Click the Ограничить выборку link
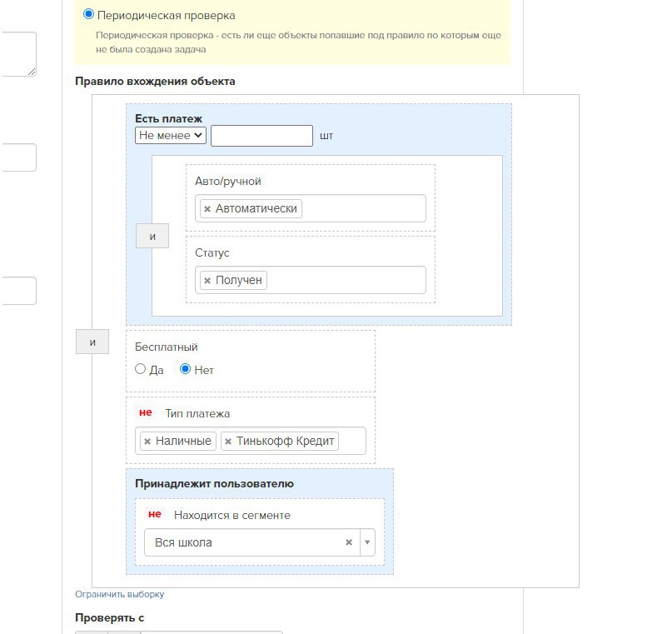Viewport: 672px width, 634px height. tap(120, 594)
